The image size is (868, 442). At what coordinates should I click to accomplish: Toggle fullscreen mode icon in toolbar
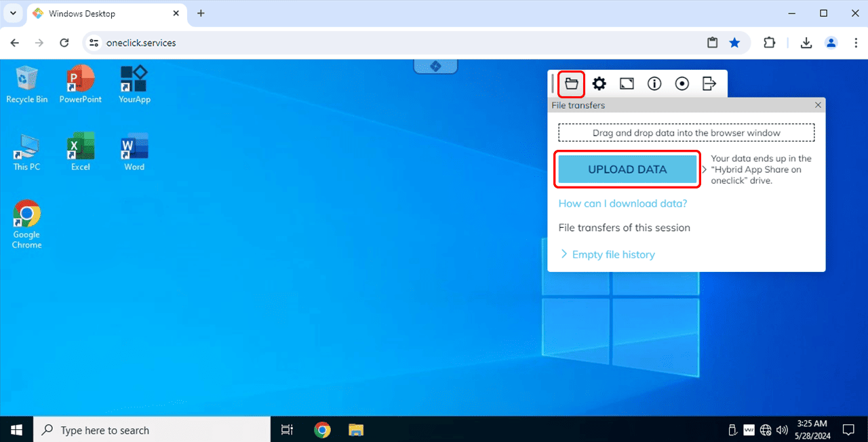coord(627,83)
